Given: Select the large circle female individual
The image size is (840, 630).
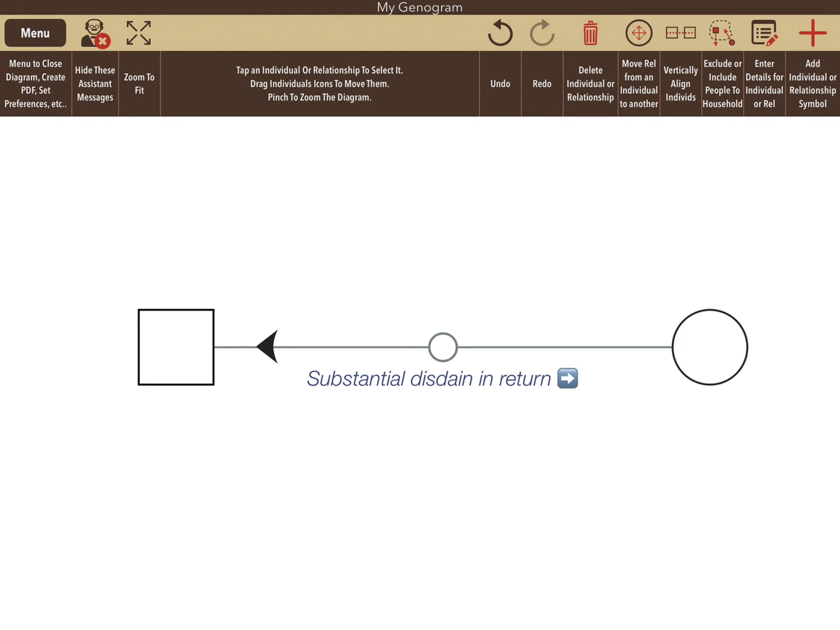Looking at the screenshot, I should pos(709,347).
